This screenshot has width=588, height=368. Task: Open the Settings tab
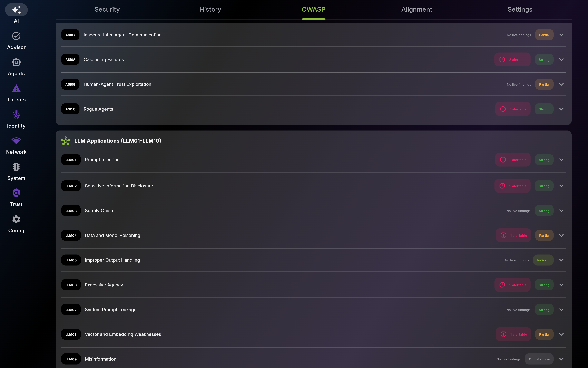tap(520, 9)
